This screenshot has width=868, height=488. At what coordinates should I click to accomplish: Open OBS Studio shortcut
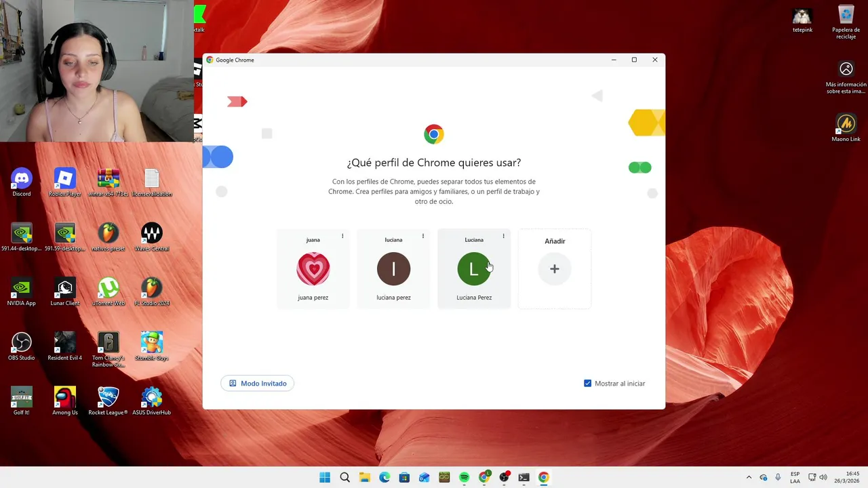(22, 347)
